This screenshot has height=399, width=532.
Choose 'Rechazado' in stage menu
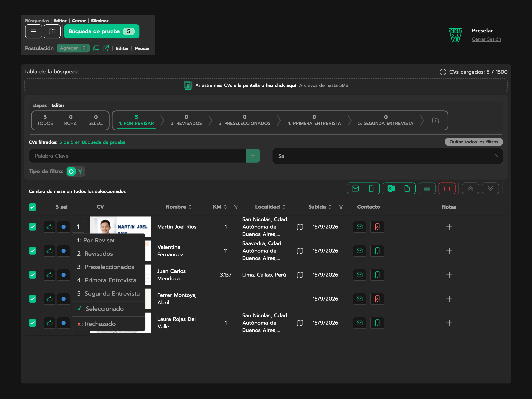pyautogui.click(x=108, y=324)
